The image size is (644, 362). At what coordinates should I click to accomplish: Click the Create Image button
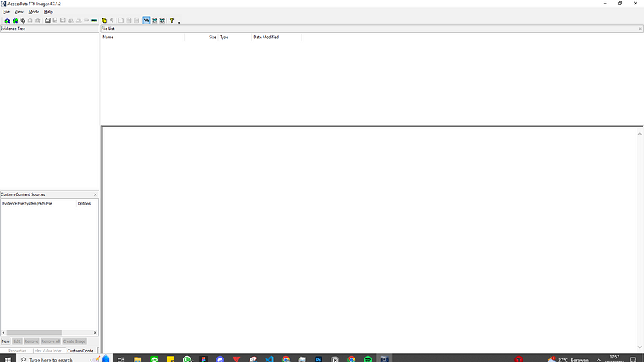click(74, 341)
